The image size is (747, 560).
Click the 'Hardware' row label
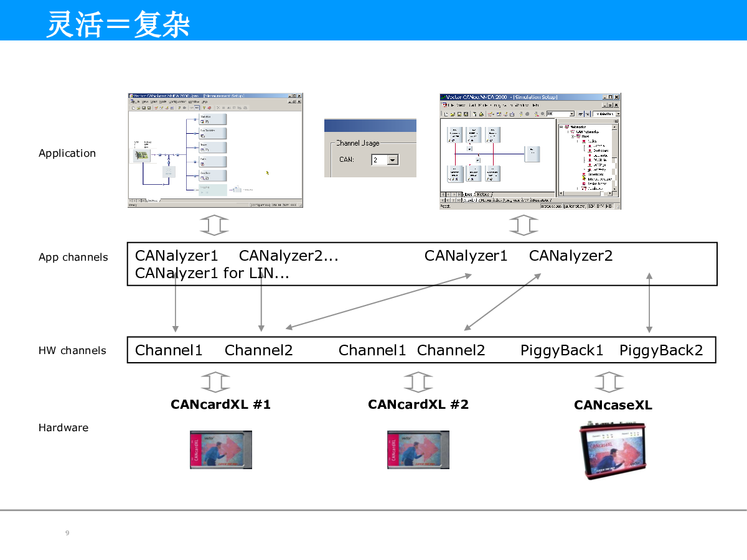pyautogui.click(x=63, y=427)
